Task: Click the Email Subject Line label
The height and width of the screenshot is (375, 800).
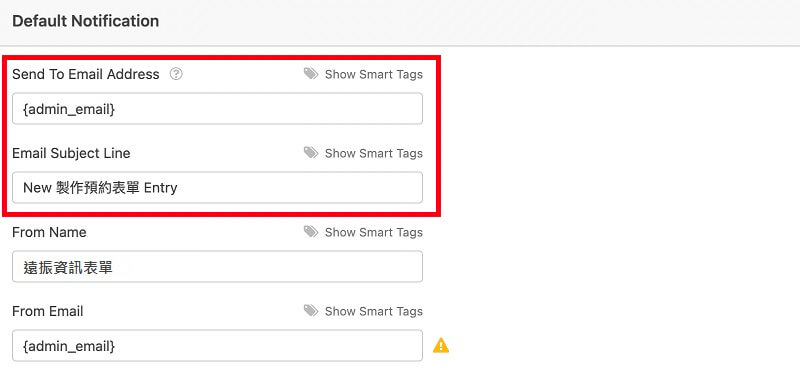Action: [71, 153]
